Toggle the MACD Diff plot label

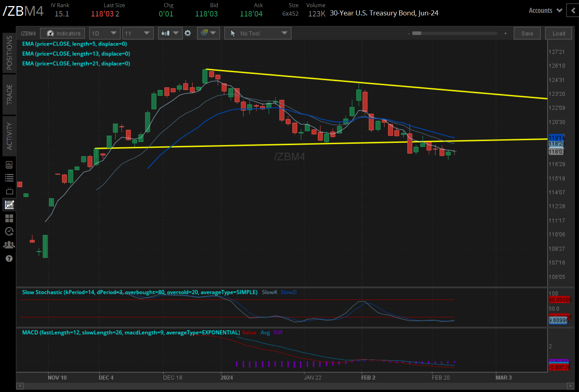[x=278, y=333]
